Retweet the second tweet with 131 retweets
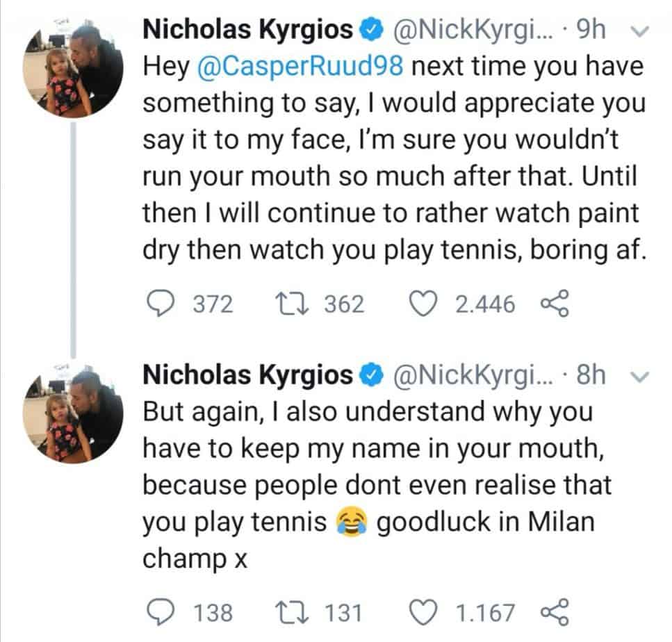Viewport: 672px width, 642px height. click(x=292, y=612)
